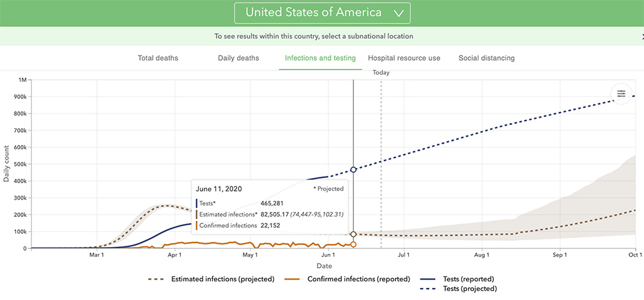The image size is (644, 300).
Task: Open the Social distancing tab
Action: [487, 58]
